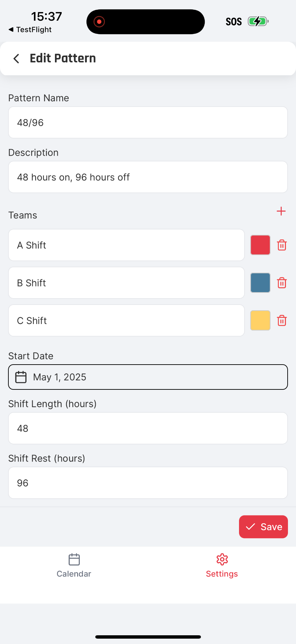Select the Settings tab
Viewport: 296px width, 644px height.
222,565
